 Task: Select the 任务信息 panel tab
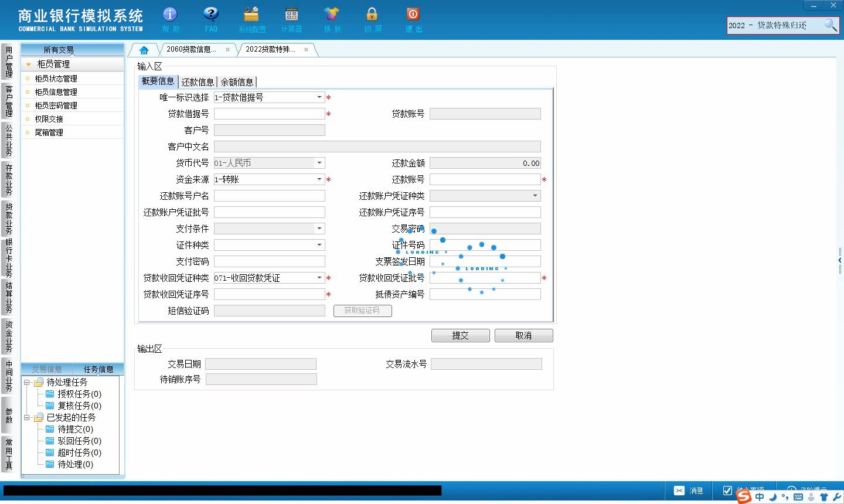[x=98, y=369]
